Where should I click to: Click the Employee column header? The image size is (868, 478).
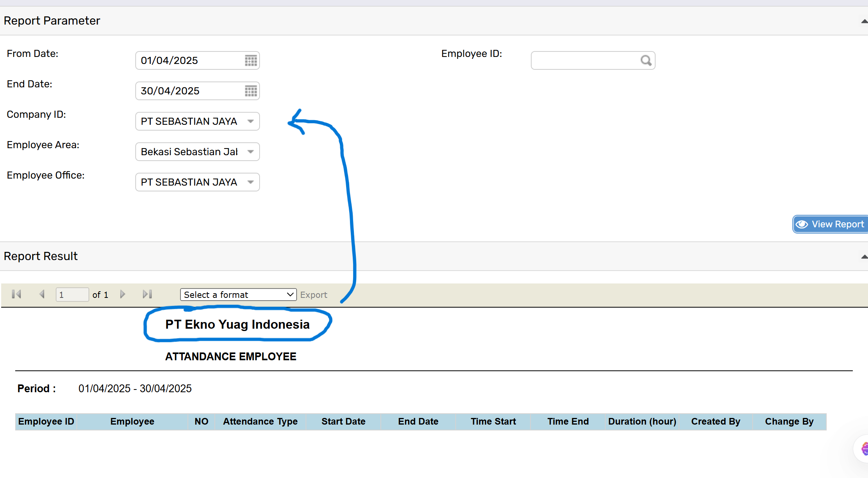coord(132,421)
